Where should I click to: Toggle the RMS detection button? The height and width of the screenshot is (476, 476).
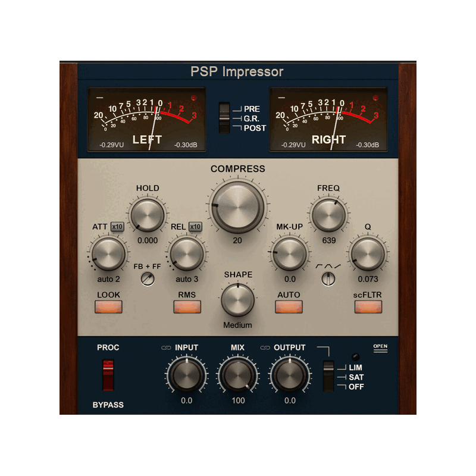(187, 306)
